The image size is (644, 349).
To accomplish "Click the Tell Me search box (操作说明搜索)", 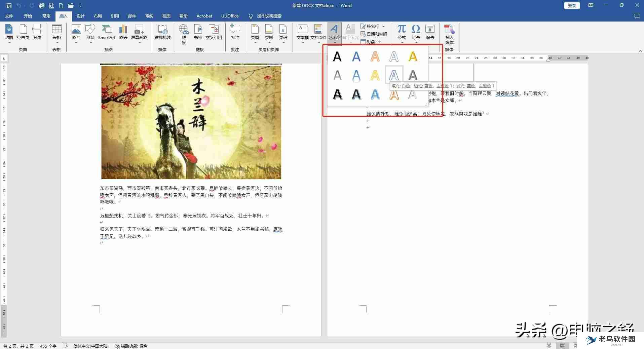I will (x=265, y=16).
